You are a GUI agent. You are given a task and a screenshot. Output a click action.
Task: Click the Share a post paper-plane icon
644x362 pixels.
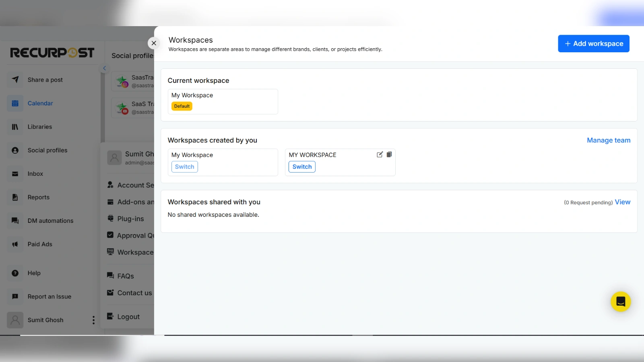(x=15, y=80)
